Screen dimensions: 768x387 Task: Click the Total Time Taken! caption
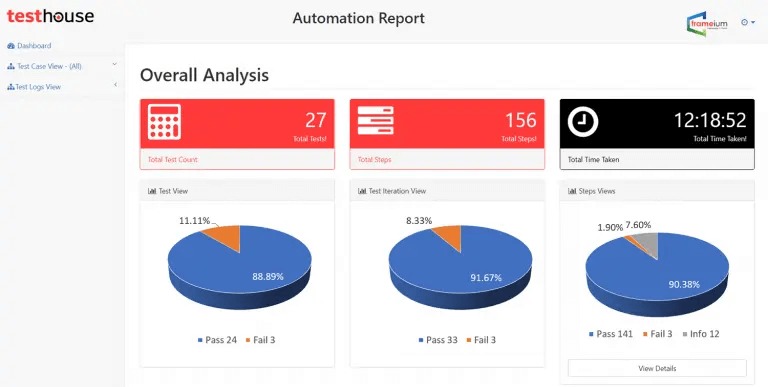click(720, 139)
